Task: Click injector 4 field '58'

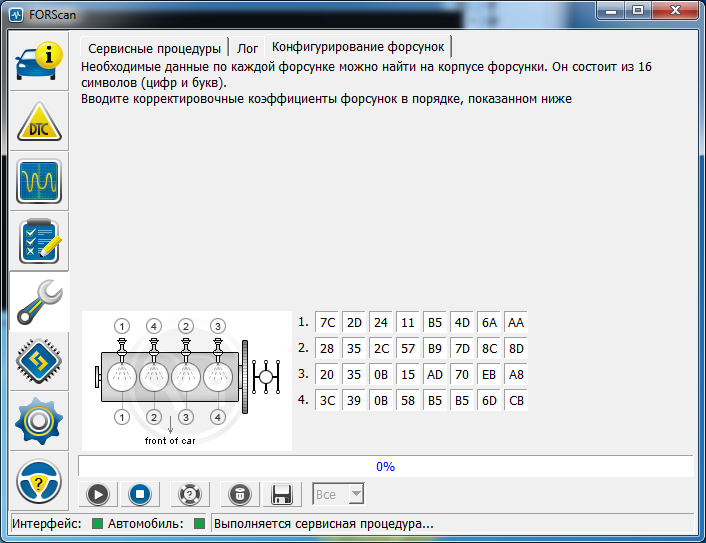Action: point(408,400)
